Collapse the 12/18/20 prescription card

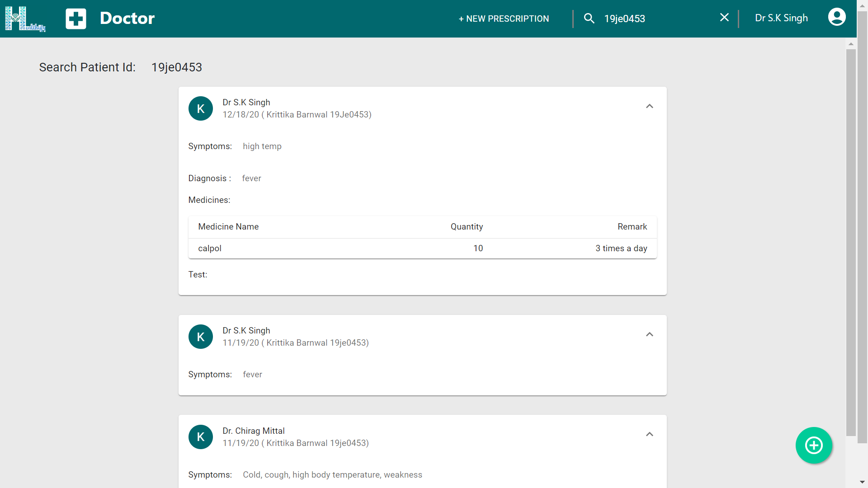tap(649, 106)
